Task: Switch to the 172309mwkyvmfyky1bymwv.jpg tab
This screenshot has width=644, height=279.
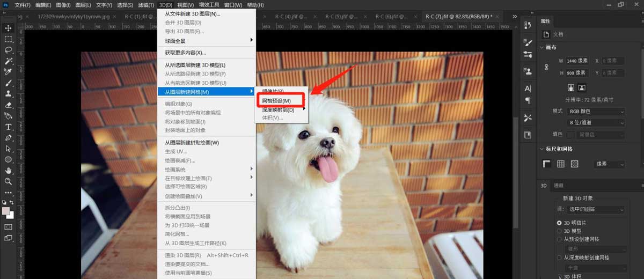Action: (74, 17)
